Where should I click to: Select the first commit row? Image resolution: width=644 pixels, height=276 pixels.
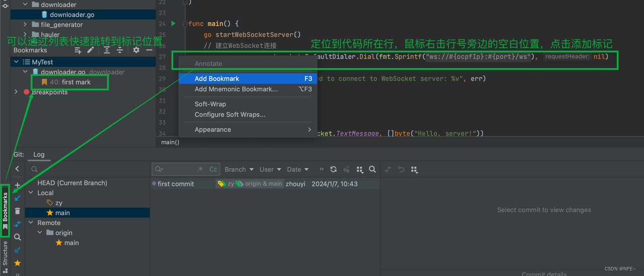176,184
